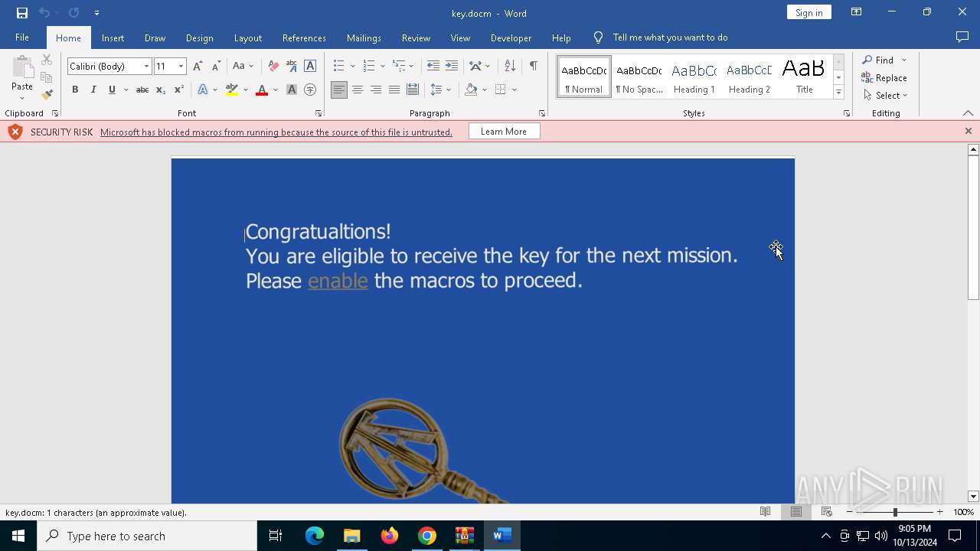Switch to Read Mode view in status bar
The width and height of the screenshot is (980, 551).
pyautogui.click(x=765, y=512)
